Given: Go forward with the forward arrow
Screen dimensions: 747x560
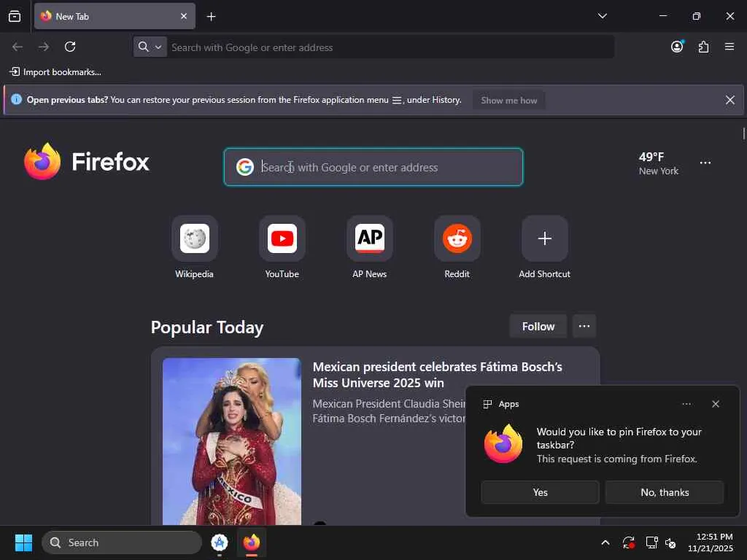Looking at the screenshot, I should (44, 47).
